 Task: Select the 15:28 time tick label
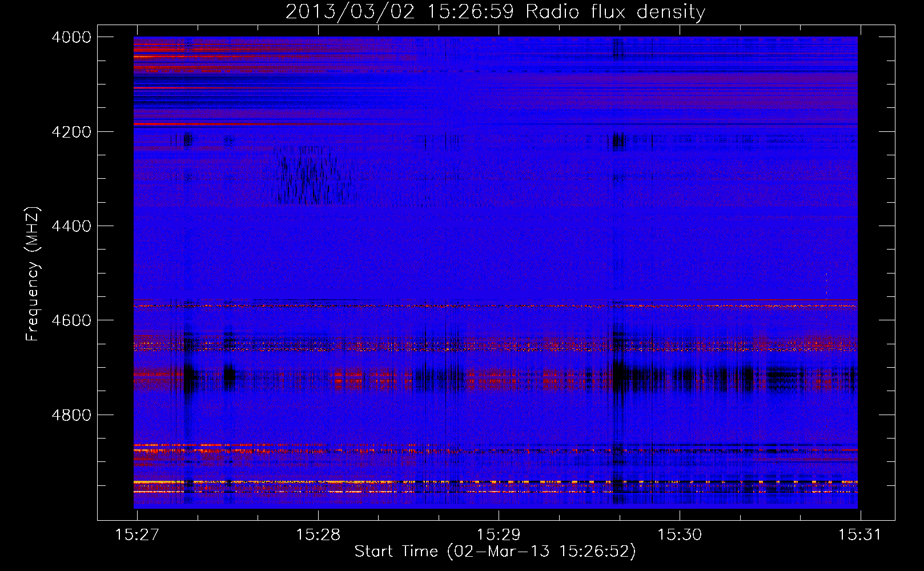tap(318, 534)
